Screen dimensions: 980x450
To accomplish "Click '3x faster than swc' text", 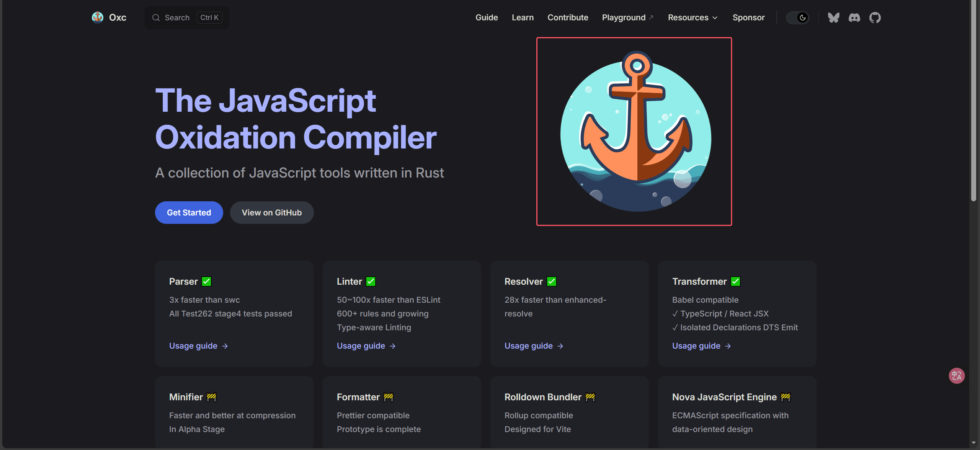I will pyautogui.click(x=204, y=300).
